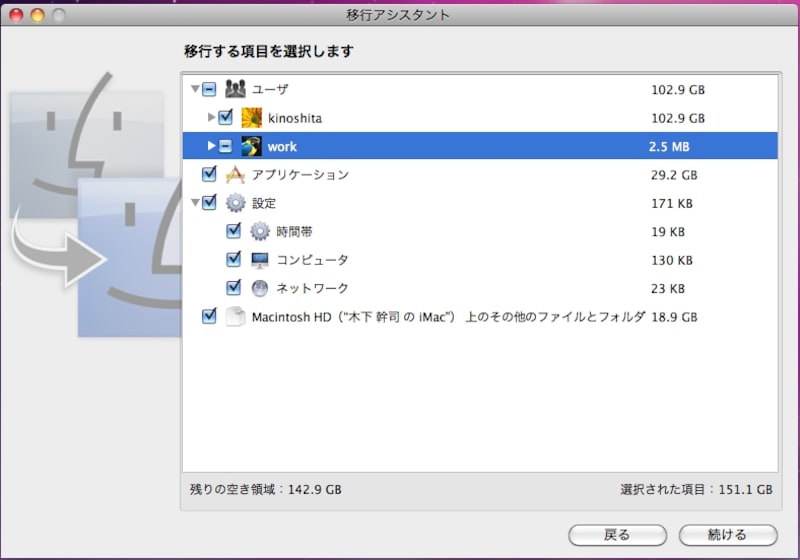Uncheck the アプリケーション checkbox
Screen dimensions: 800x560
pos(209,174)
